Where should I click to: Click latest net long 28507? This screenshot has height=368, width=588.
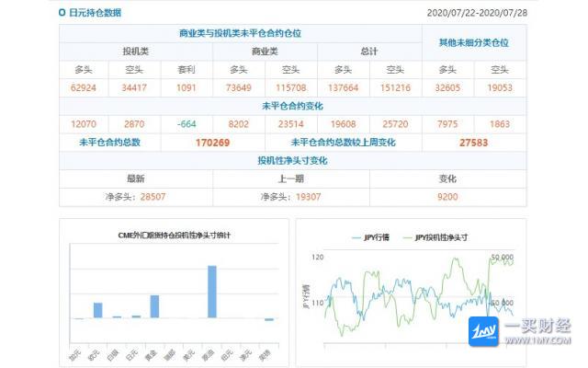click(x=153, y=197)
